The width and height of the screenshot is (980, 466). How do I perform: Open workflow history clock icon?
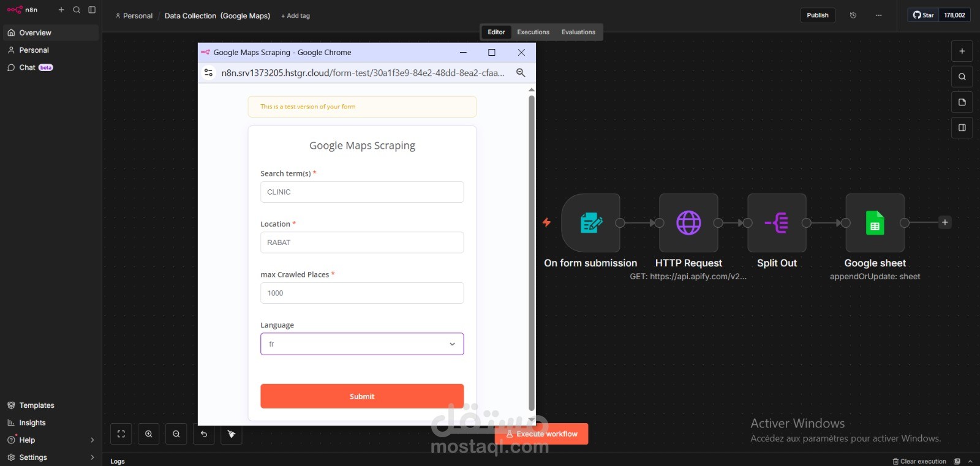(x=853, y=15)
